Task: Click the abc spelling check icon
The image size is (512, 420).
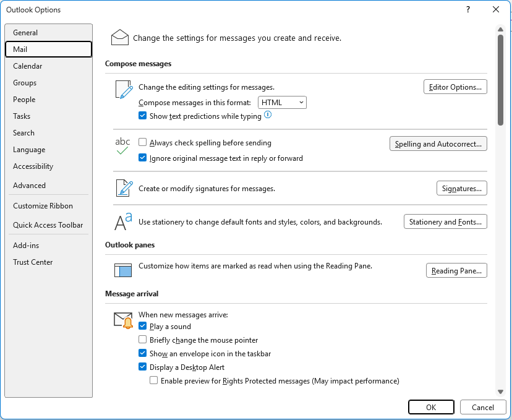Action: click(122, 146)
